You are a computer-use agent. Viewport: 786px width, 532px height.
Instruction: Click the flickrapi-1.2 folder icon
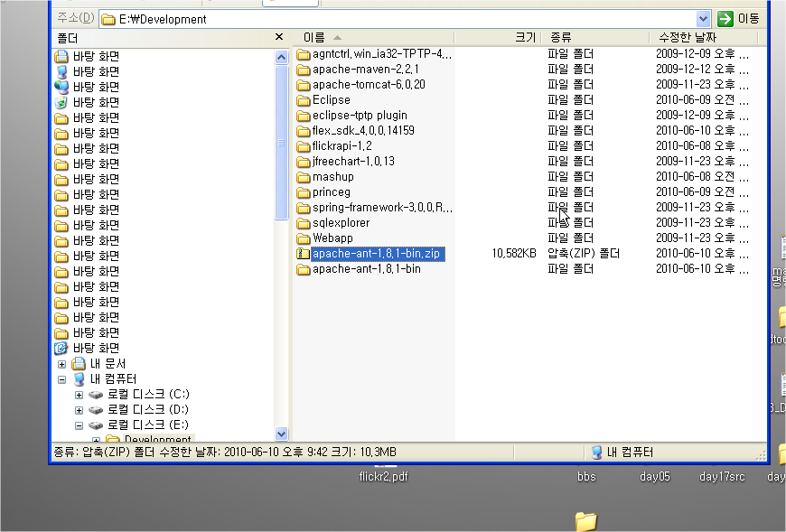point(303,146)
